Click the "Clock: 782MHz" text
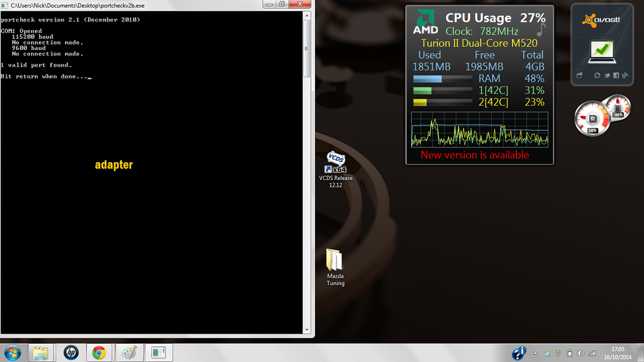The height and width of the screenshot is (362, 644). tap(482, 31)
